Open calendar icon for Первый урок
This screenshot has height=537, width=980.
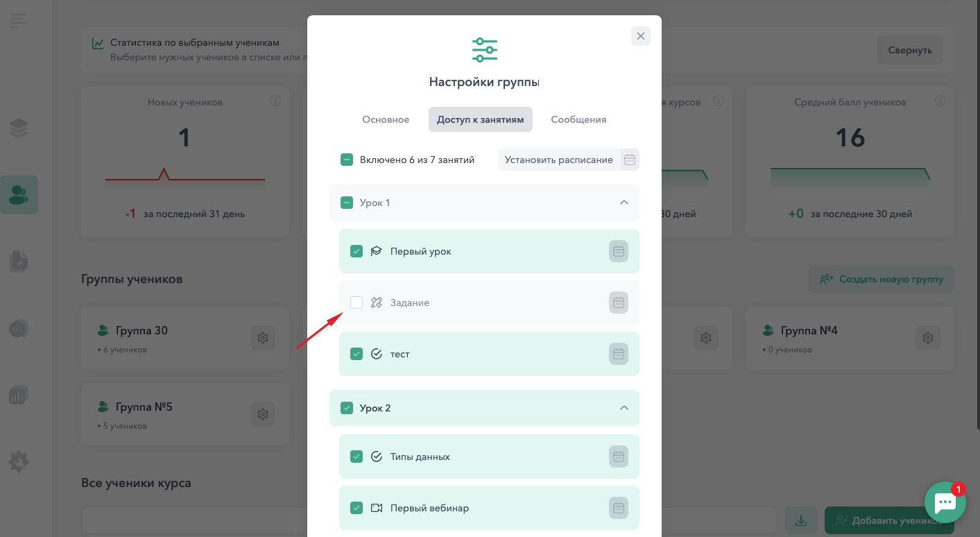click(x=619, y=251)
